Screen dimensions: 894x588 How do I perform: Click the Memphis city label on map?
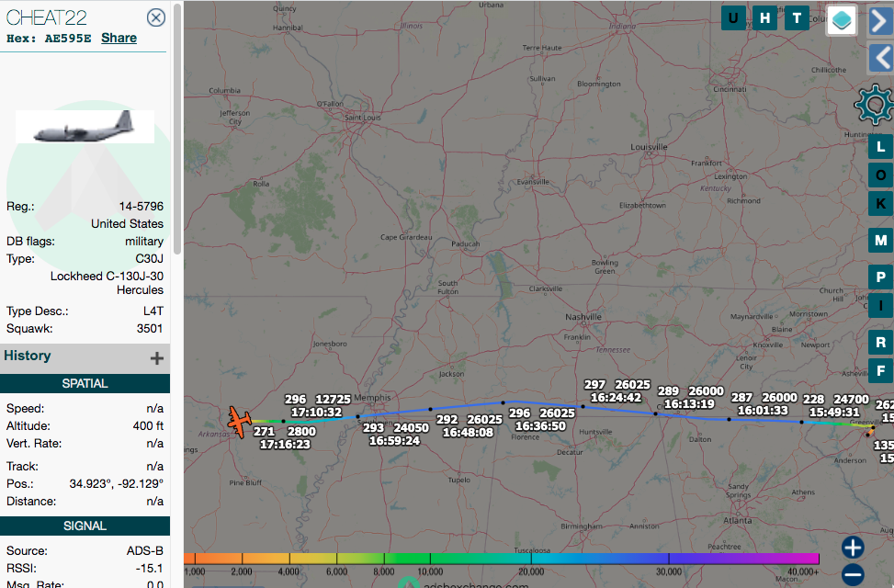pyautogui.click(x=372, y=398)
